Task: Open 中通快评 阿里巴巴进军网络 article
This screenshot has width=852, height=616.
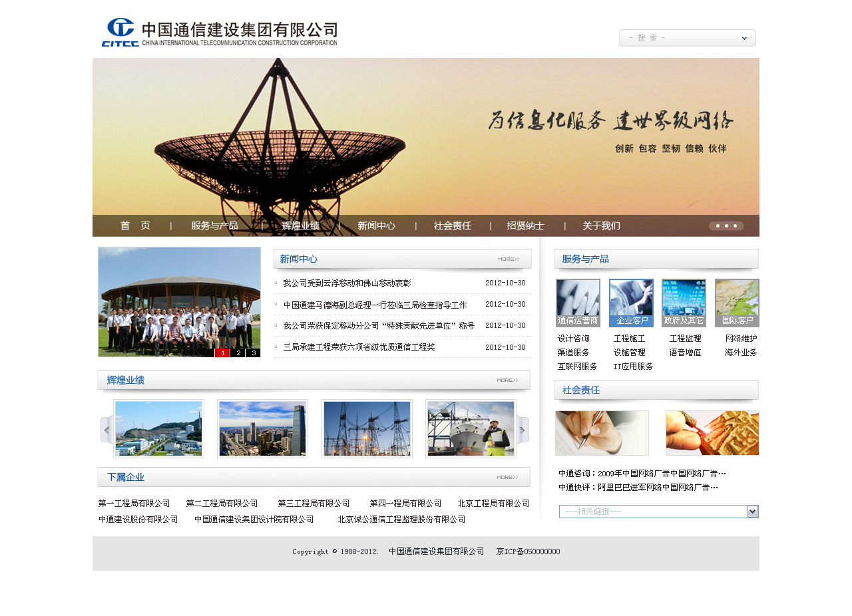Action: pyautogui.click(x=638, y=488)
